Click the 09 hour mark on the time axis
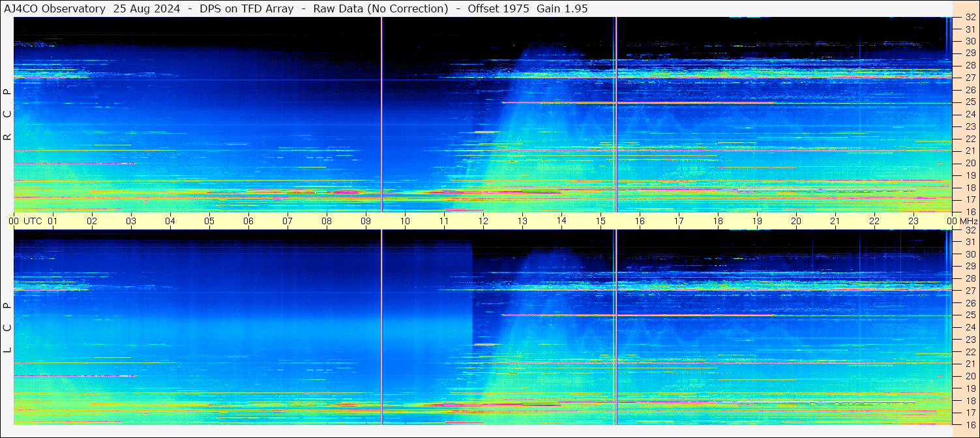This screenshot has height=438, width=980. point(366,221)
